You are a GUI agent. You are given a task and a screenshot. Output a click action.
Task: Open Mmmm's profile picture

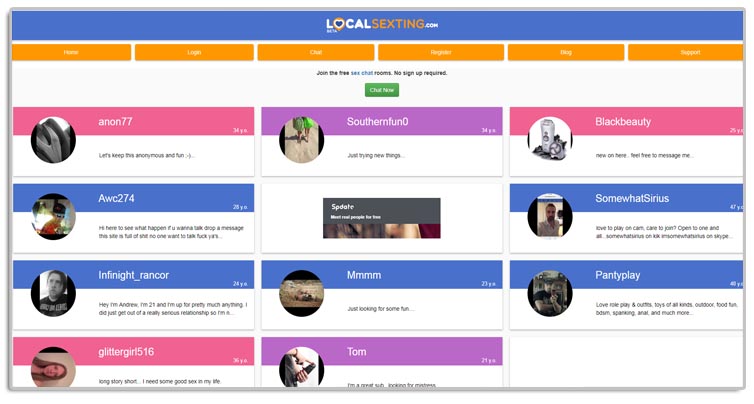302,293
